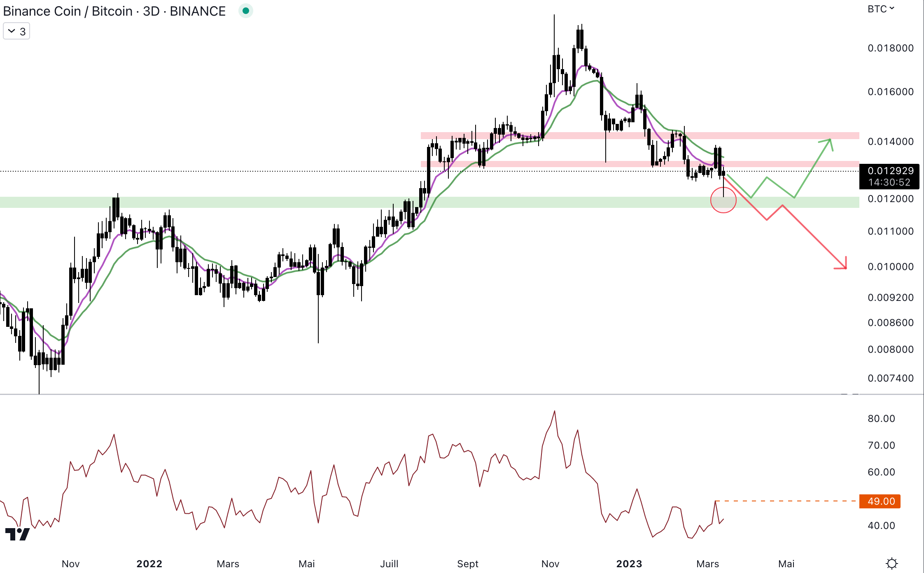Click the orange 49.00 RSI value label
Viewport: 924px width, 573px height.
880,501
